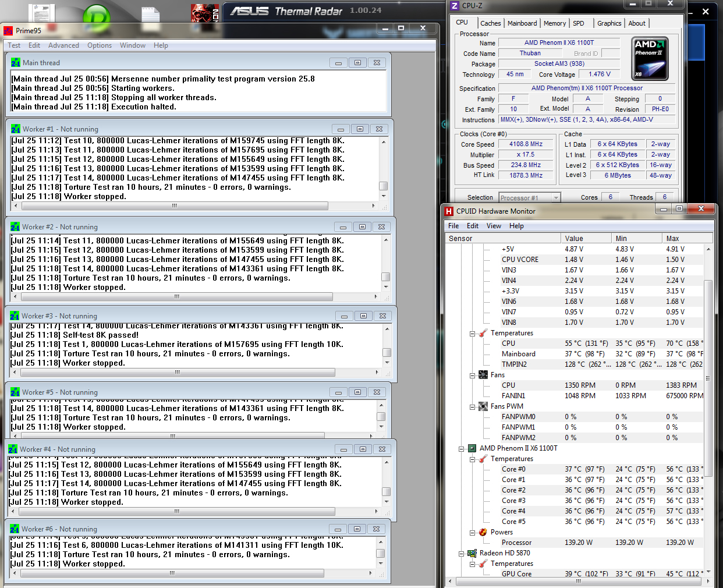The image size is (723, 588).
Task: Open Hardware Monitor File menu
Action: [x=453, y=226]
